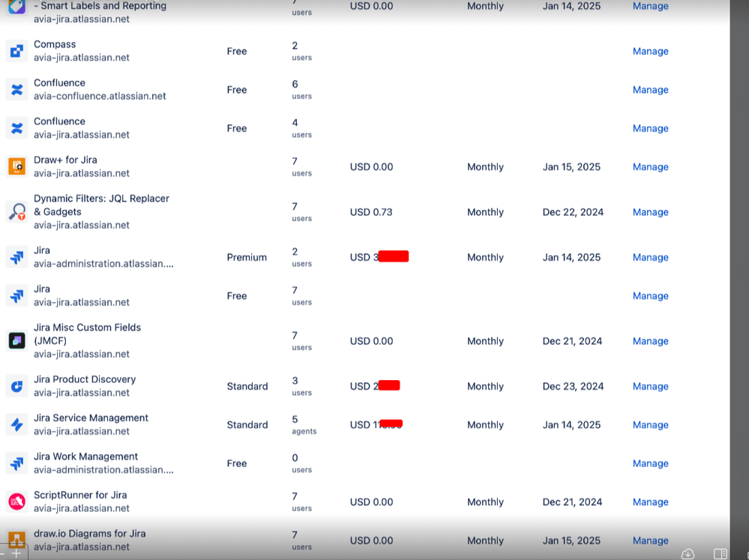Click the ScriptRunner for Jira name

click(80, 495)
